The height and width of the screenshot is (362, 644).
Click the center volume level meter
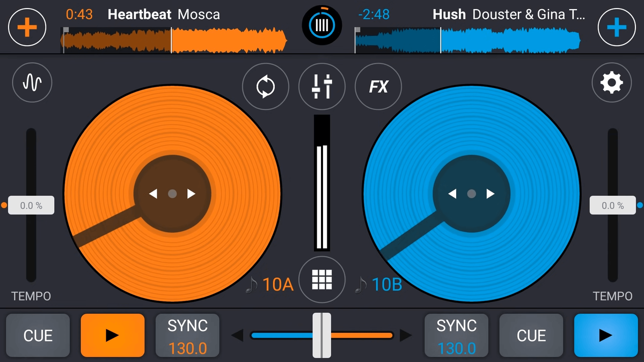point(322,183)
